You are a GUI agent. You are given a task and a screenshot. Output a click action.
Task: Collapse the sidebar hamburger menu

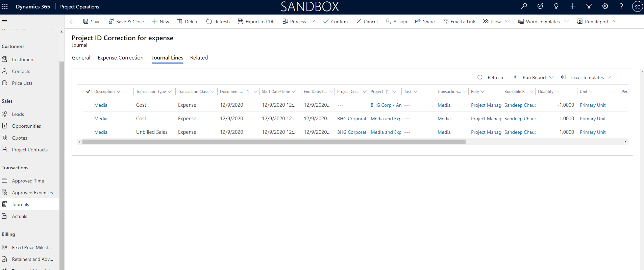coord(5,22)
